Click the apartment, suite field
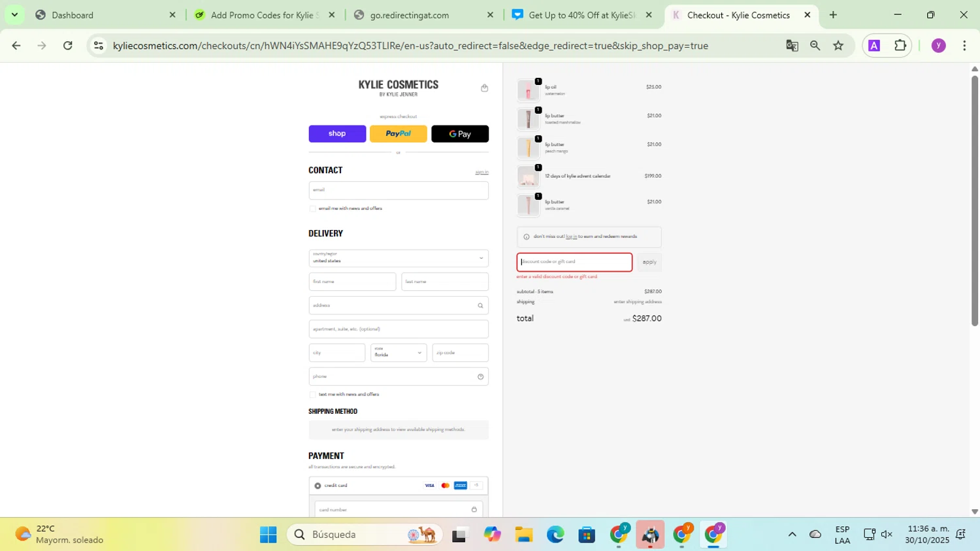This screenshot has height=551, width=980. [399, 329]
